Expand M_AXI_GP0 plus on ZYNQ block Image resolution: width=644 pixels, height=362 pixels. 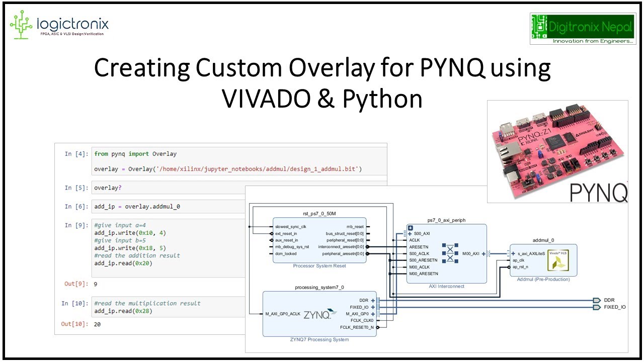click(x=373, y=314)
